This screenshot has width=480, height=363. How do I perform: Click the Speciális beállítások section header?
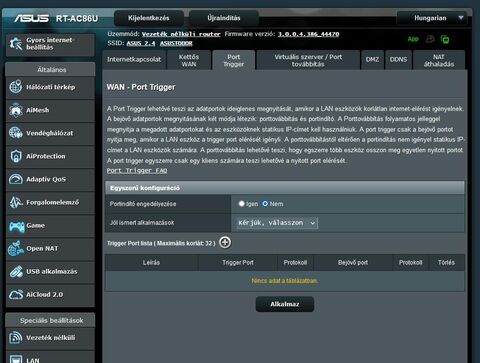pyautogui.click(x=50, y=320)
